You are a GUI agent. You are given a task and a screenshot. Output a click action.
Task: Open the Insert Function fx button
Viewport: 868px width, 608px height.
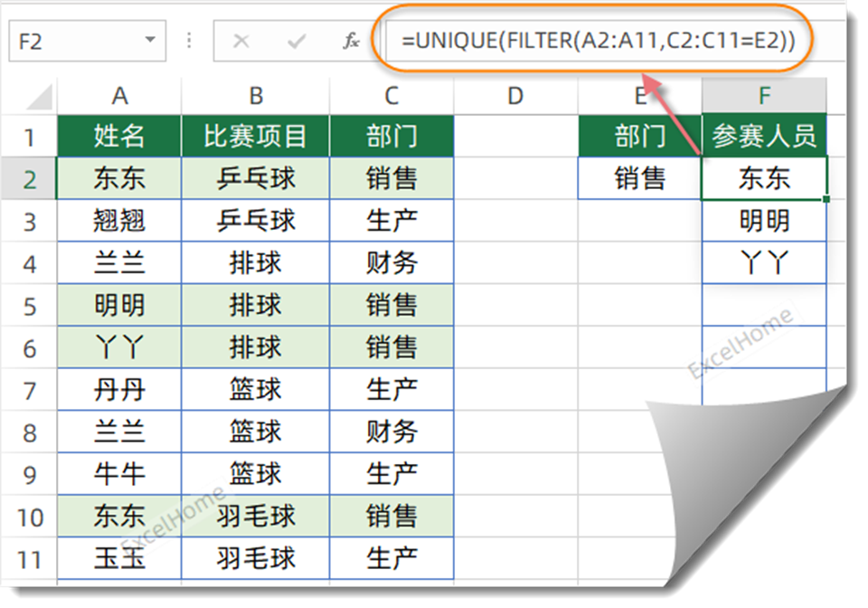coord(352,41)
